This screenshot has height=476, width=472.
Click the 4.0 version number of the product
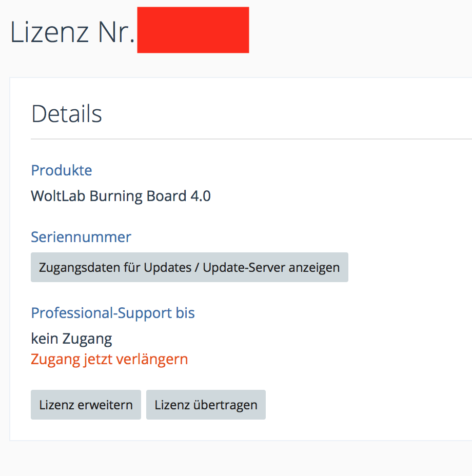click(201, 196)
